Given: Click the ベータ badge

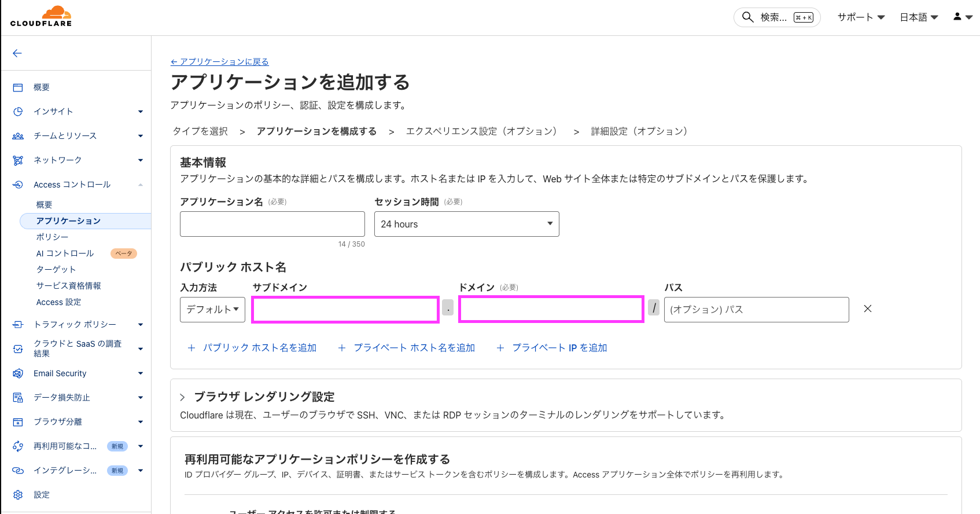Looking at the screenshot, I should pos(124,254).
